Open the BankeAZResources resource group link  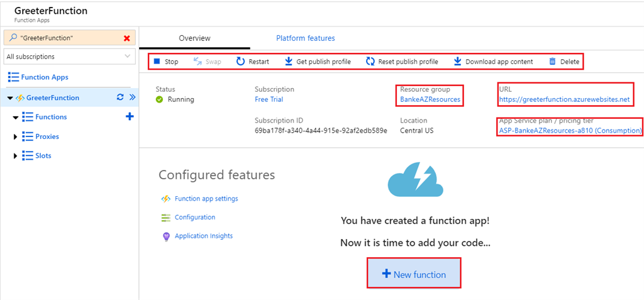tap(430, 99)
